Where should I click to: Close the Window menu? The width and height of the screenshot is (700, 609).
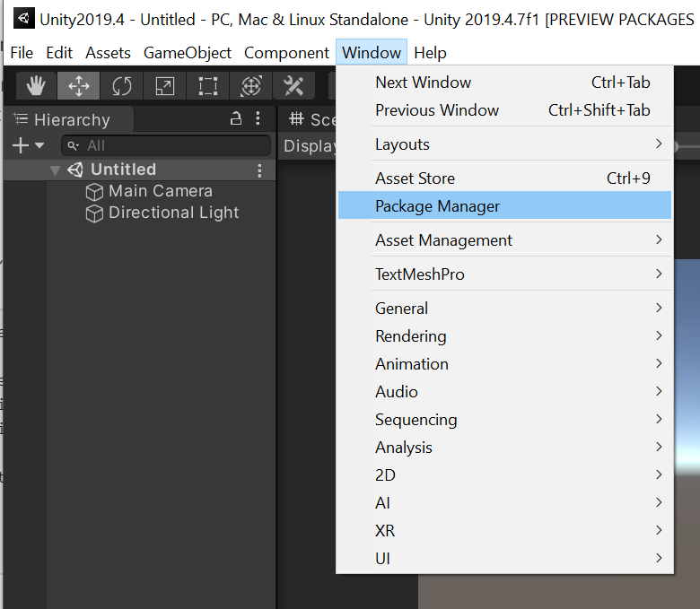click(x=372, y=53)
